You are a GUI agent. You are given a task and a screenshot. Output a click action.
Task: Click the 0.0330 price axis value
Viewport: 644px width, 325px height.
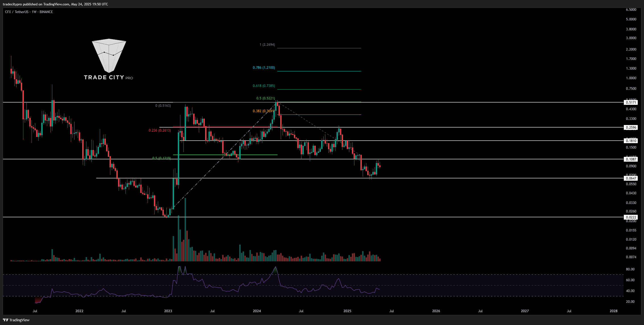click(x=631, y=203)
